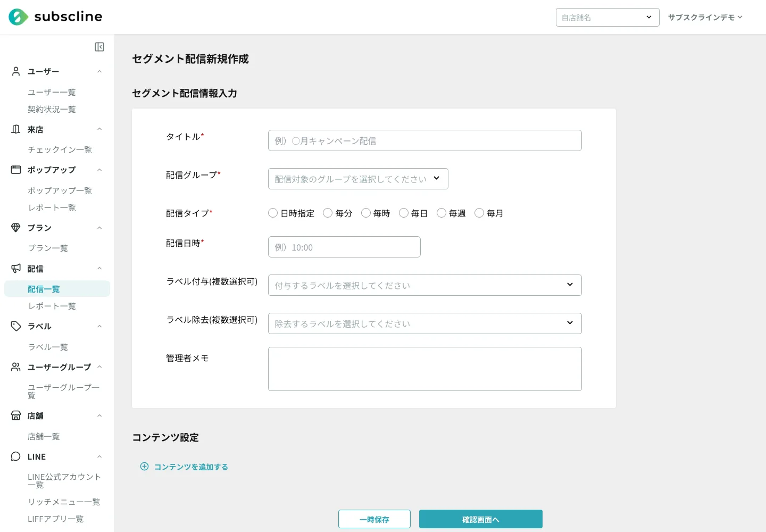The image size is (766, 532).
Task: Select 毎日 delivery type
Action: tap(404, 213)
